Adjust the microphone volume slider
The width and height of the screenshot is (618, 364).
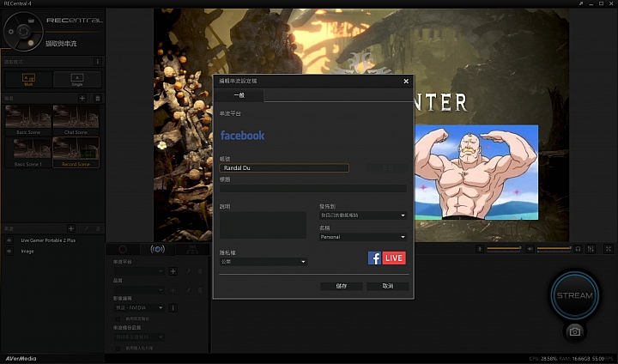pos(504,248)
